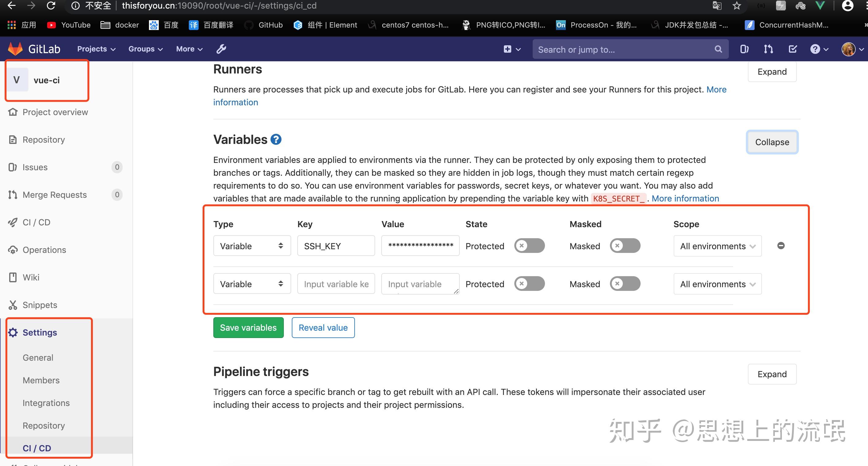868x466 pixels.
Task: Select Snippets in the sidebar
Action: tap(40, 305)
